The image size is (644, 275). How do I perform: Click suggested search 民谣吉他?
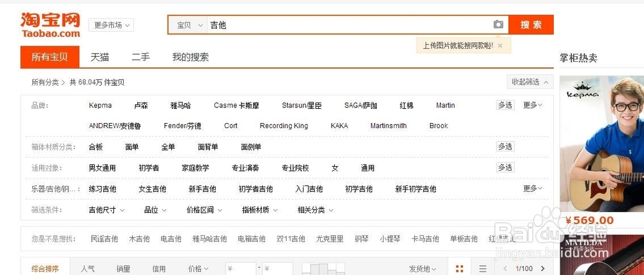tap(104, 238)
